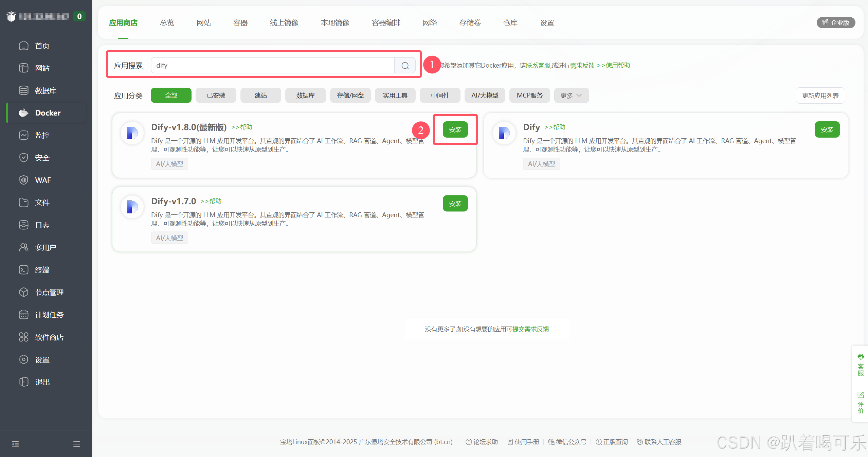The image size is (868, 457).
Task: Switch to the 仓库 tab
Action: 510,23
